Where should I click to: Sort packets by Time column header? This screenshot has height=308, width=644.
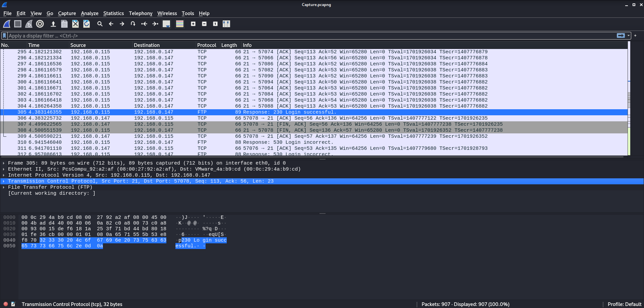point(48,45)
